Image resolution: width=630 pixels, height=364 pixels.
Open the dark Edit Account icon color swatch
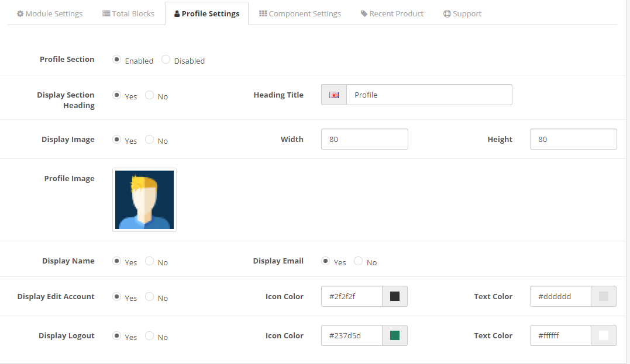tap(395, 296)
